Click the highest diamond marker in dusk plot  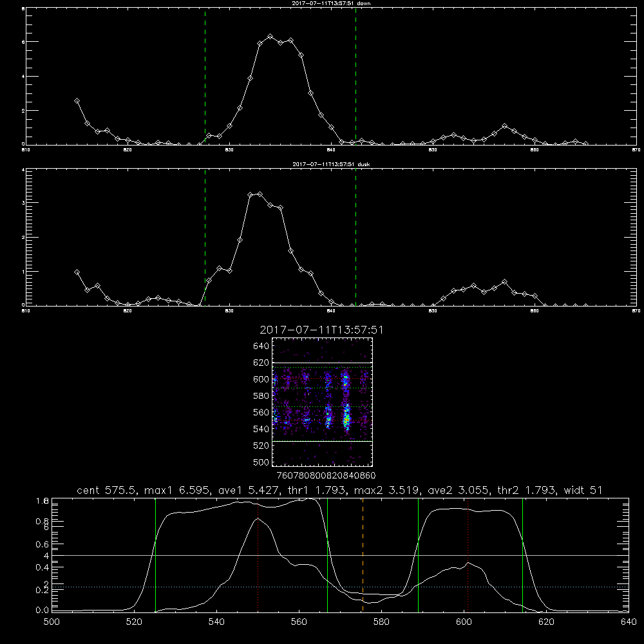260,194
